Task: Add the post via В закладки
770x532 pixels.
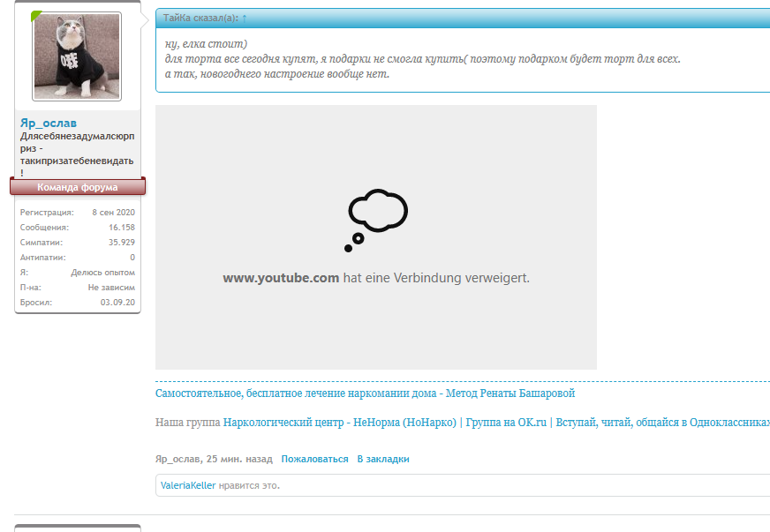Action: pos(383,459)
